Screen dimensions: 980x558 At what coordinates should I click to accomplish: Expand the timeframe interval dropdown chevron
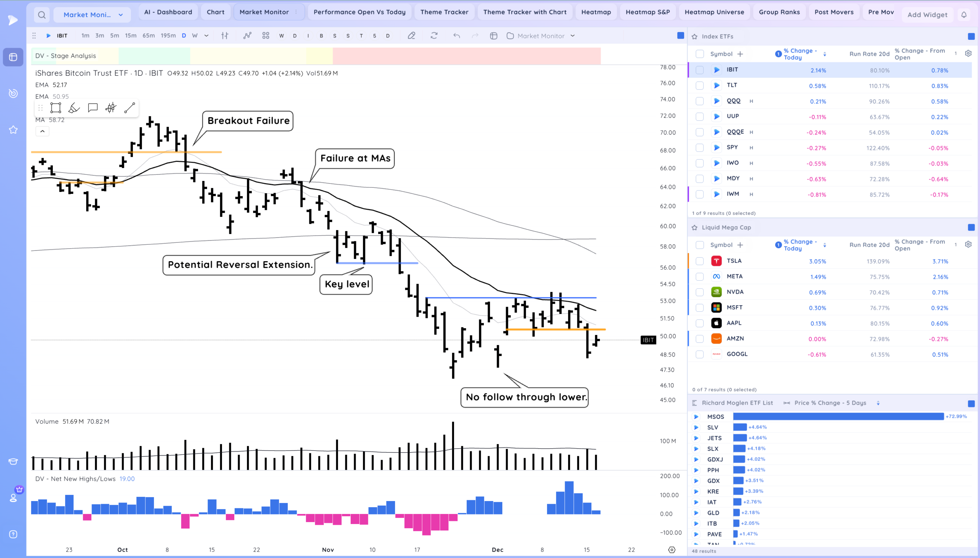[x=206, y=36]
